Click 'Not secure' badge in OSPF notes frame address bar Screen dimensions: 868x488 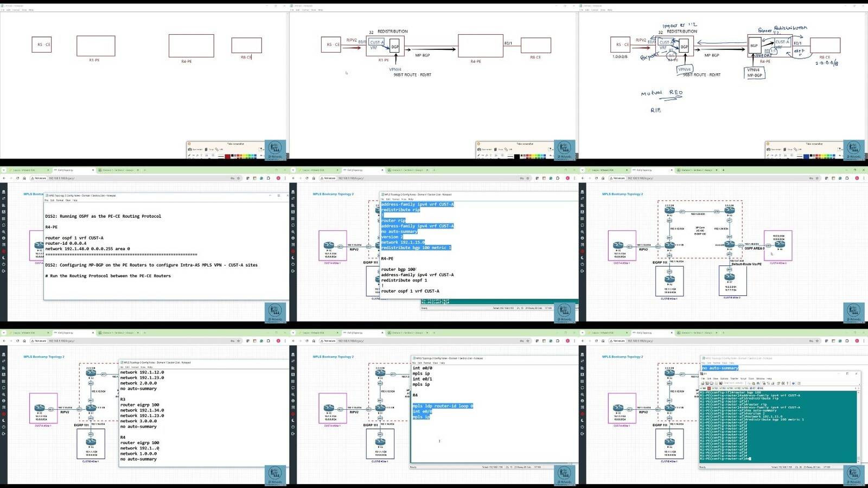(x=39, y=178)
